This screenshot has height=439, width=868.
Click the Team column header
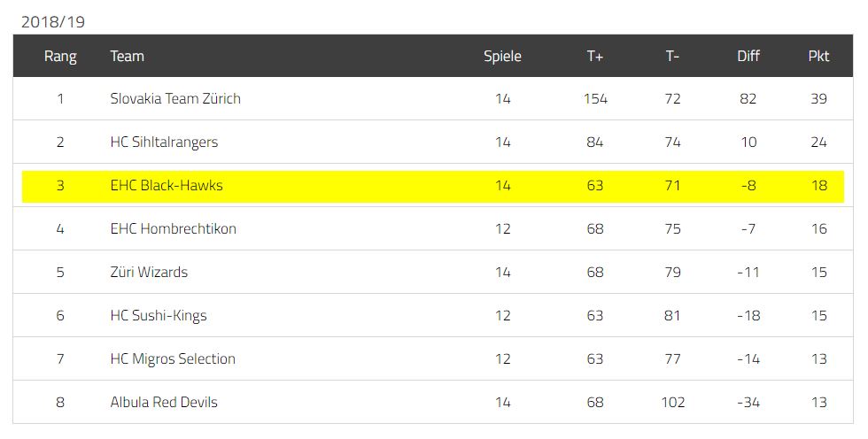[127, 56]
